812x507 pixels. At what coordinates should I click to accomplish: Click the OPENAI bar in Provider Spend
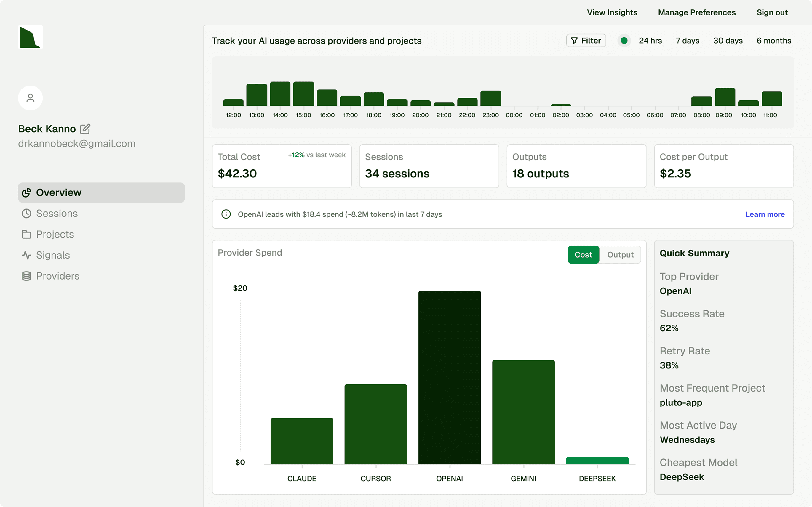tap(450, 378)
